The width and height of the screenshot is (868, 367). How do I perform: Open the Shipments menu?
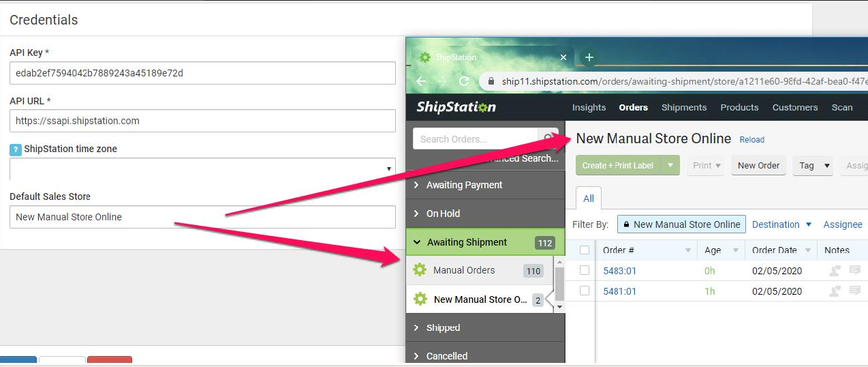pos(684,107)
